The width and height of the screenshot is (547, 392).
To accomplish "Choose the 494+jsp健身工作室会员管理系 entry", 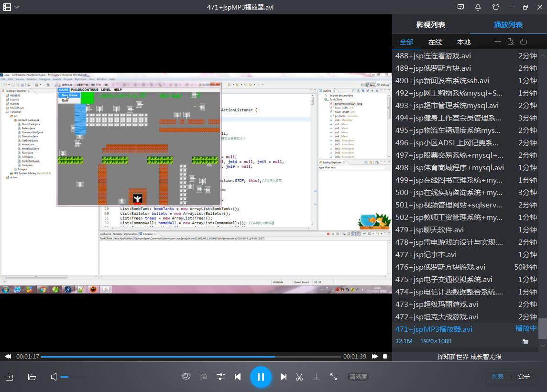I will coord(466,118).
